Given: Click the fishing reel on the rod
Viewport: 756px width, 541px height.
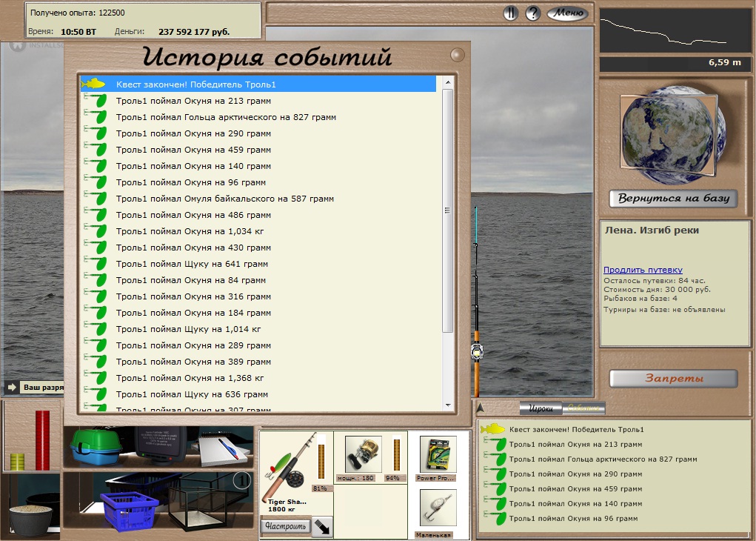Looking at the screenshot, I should (x=477, y=352).
